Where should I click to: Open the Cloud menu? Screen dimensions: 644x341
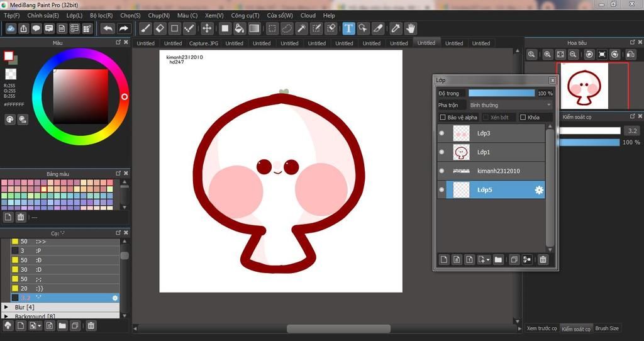pyautogui.click(x=308, y=15)
